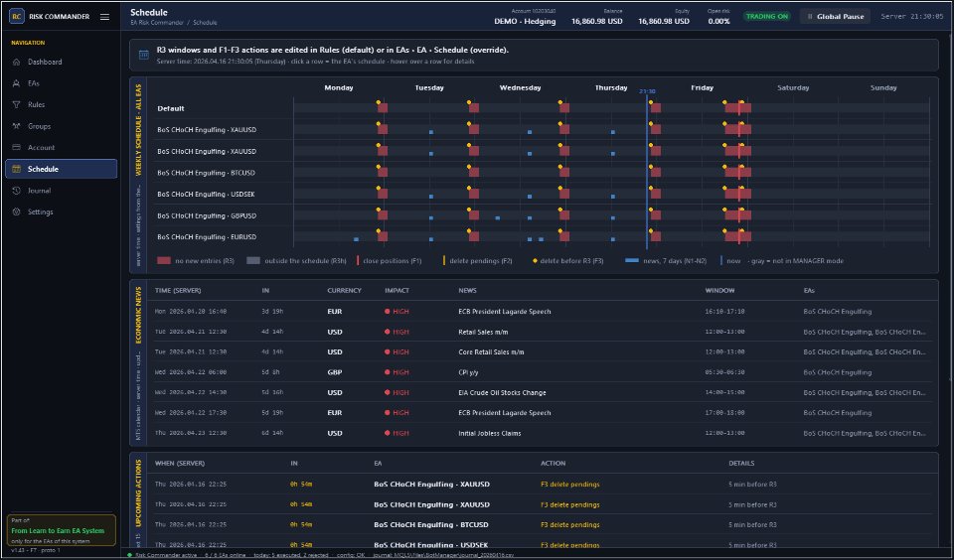Image resolution: width=954 pixels, height=560 pixels.
Task: Click the Dashboard home icon
Action: (x=17, y=62)
